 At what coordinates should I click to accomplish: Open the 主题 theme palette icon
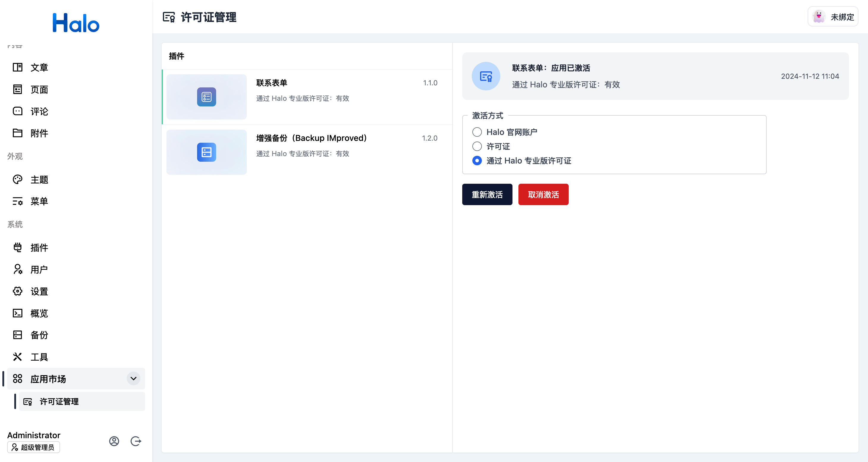18,179
